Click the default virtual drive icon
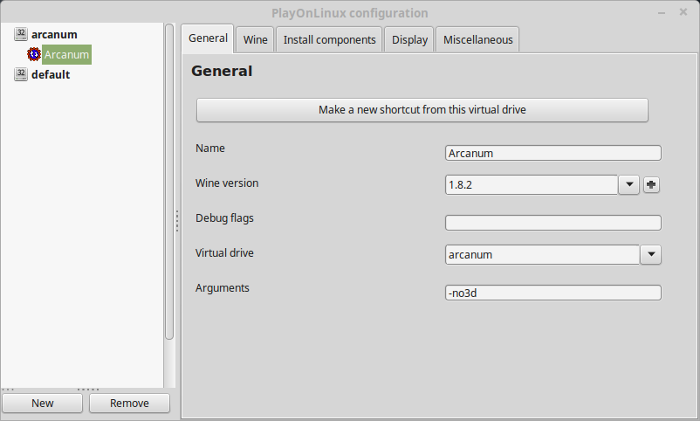The width and height of the screenshot is (700, 421). [x=21, y=74]
